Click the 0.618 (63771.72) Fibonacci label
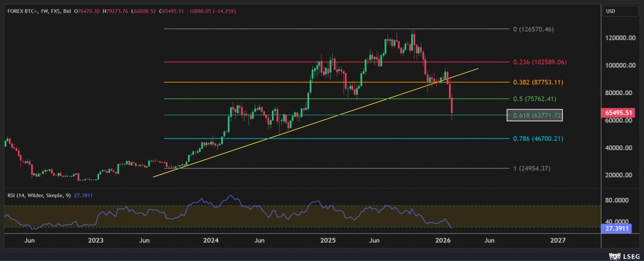Screen dimensions: 644x261 coord(535,115)
